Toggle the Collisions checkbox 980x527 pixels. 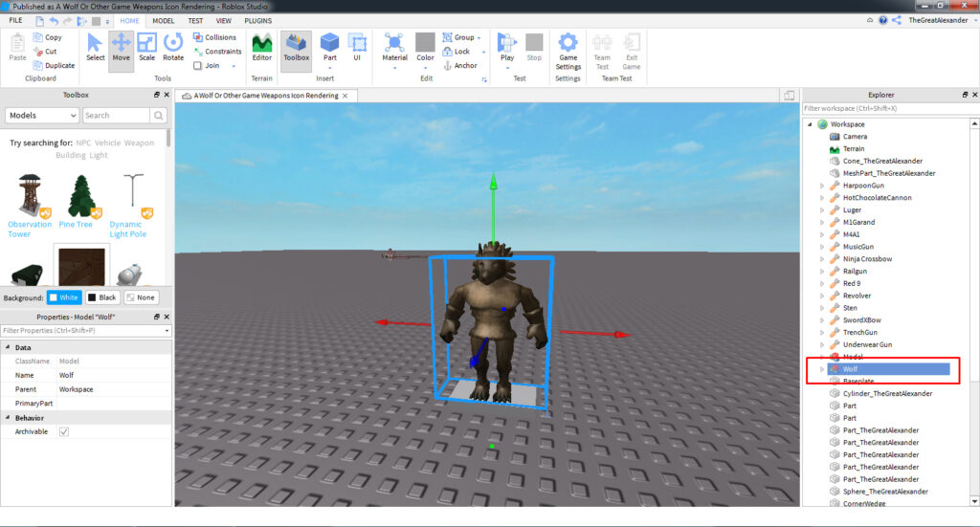coord(198,37)
